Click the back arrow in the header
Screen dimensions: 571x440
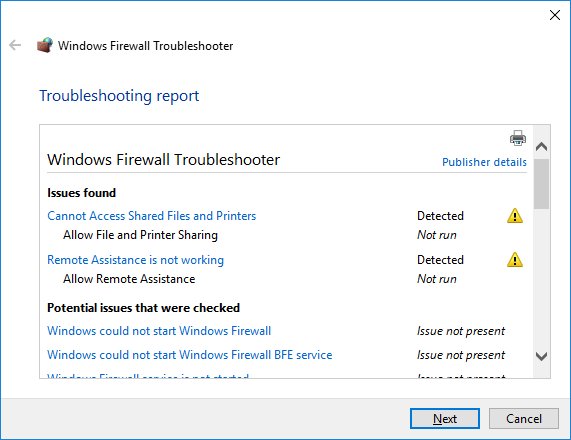pos(15,45)
